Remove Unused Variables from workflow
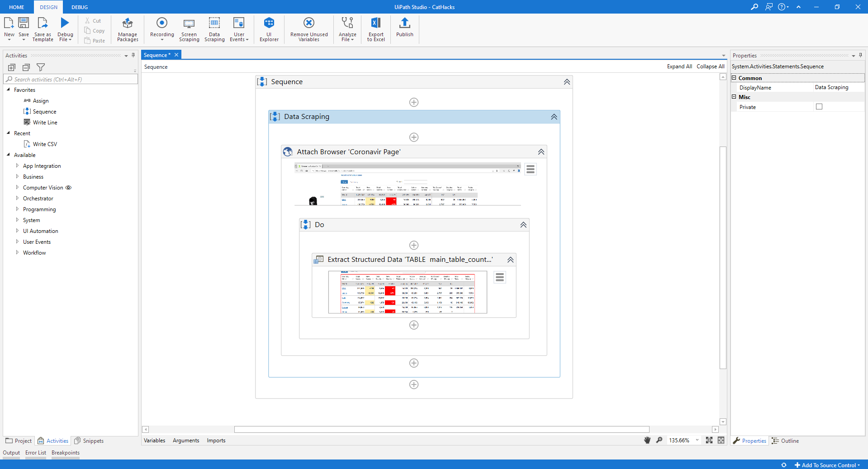 pyautogui.click(x=309, y=30)
